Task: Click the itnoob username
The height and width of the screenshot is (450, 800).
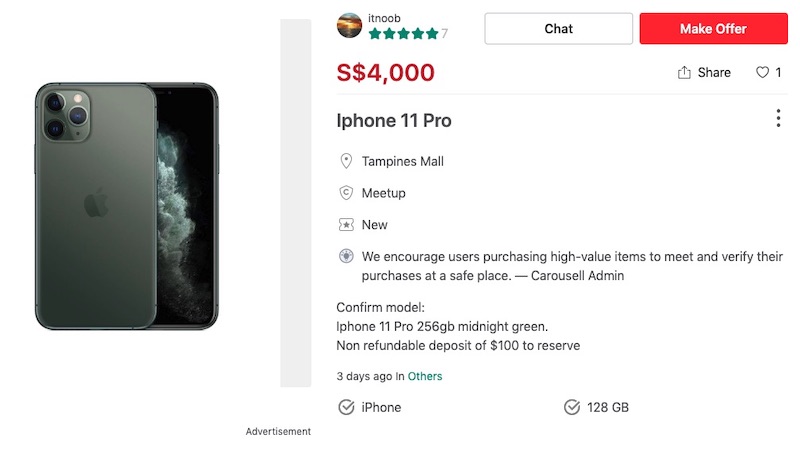Action: pyautogui.click(x=385, y=17)
